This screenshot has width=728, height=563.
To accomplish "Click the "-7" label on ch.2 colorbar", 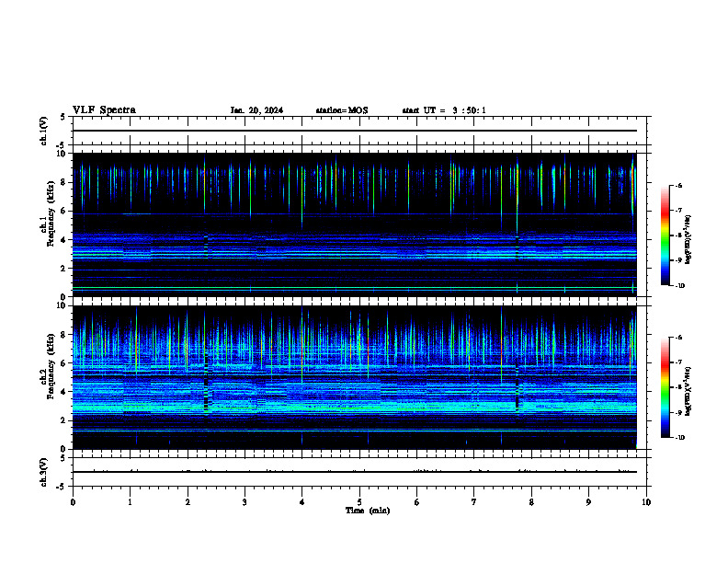I will point(678,362).
